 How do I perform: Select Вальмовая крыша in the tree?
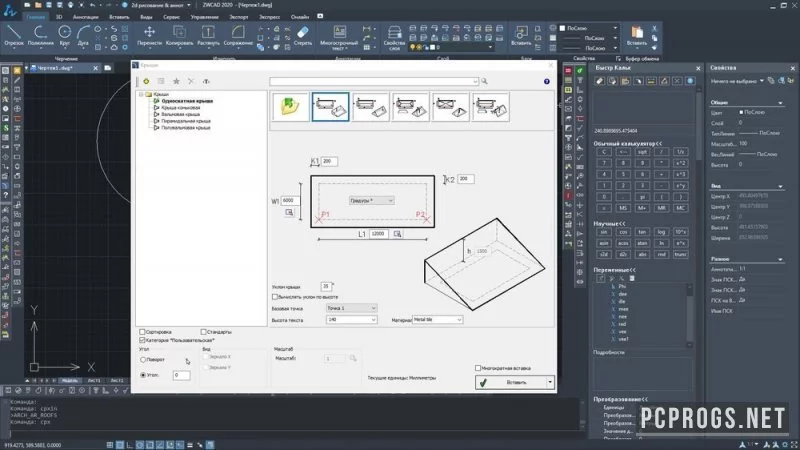coord(180,114)
